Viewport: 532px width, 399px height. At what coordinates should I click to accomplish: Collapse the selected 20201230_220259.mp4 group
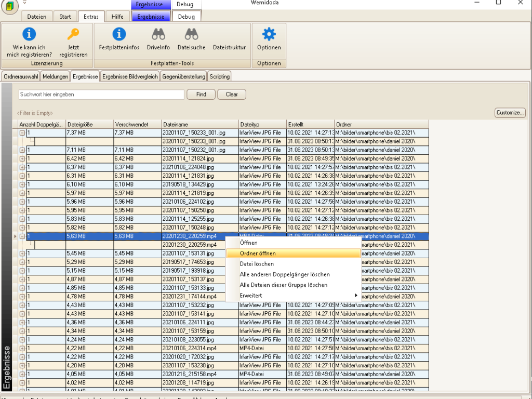point(22,236)
